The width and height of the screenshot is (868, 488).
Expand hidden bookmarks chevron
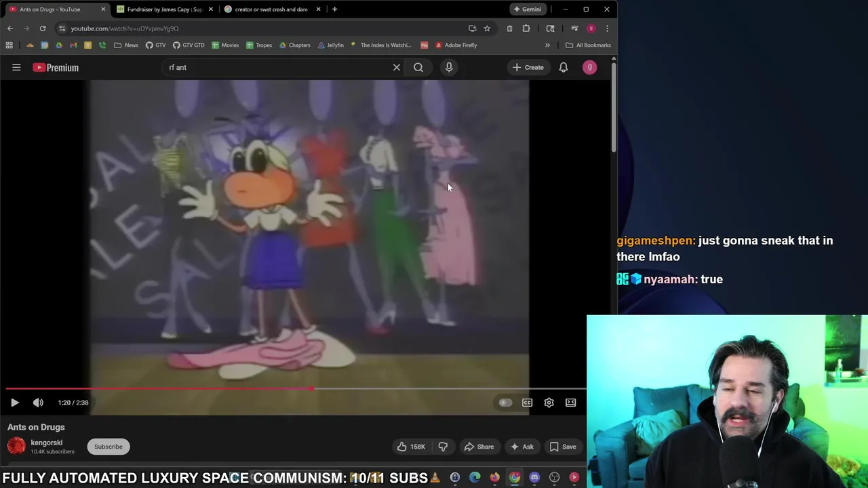(x=547, y=45)
